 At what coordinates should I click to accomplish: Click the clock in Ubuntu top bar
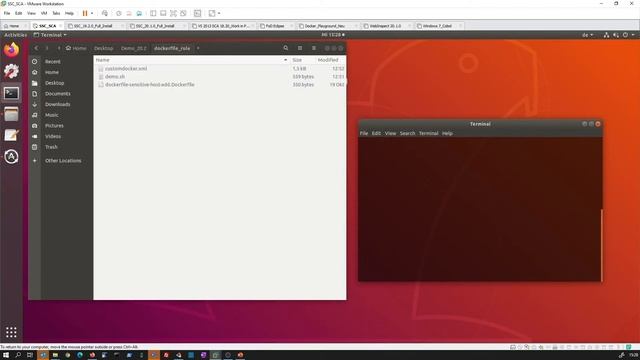pyautogui.click(x=333, y=35)
